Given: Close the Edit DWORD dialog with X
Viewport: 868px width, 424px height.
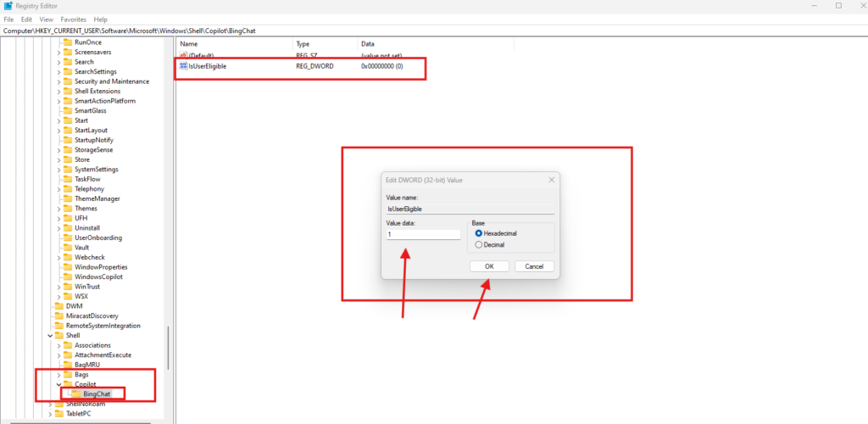Looking at the screenshot, I should pyautogui.click(x=551, y=180).
